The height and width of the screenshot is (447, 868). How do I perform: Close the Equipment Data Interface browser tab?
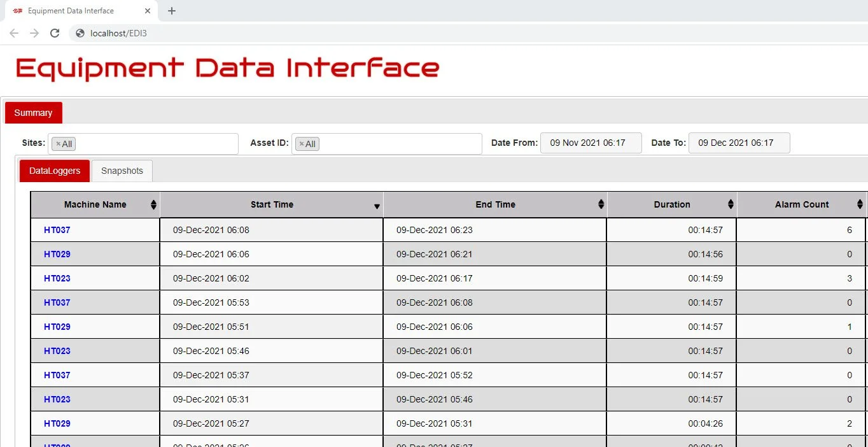tap(148, 11)
